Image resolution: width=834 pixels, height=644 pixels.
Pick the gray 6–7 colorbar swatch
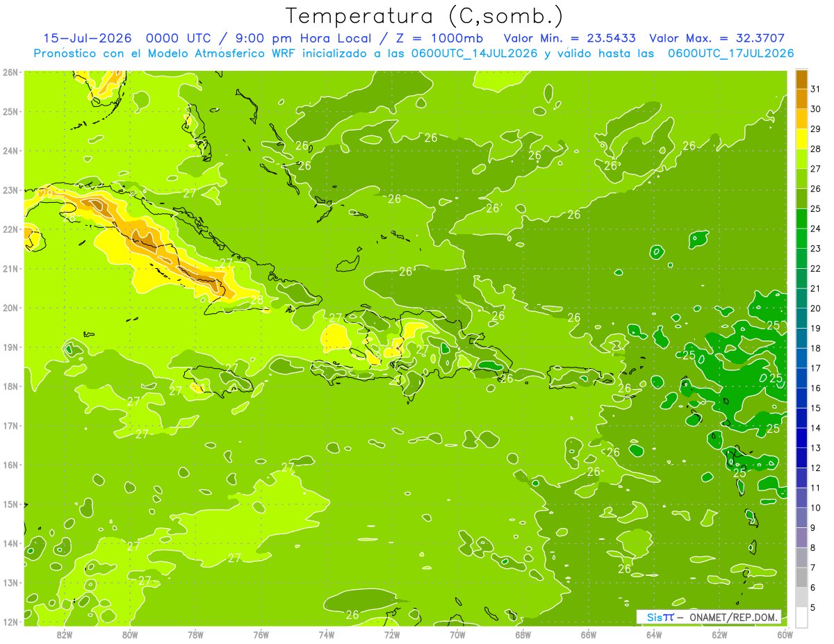801,577
